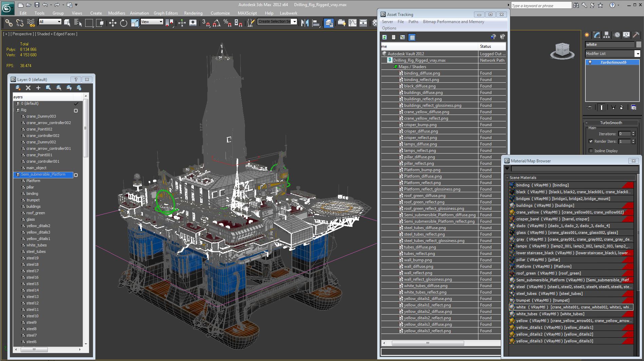Click Delete layer X icon in Layer dialog
The image size is (644, 361).
coord(28,88)
